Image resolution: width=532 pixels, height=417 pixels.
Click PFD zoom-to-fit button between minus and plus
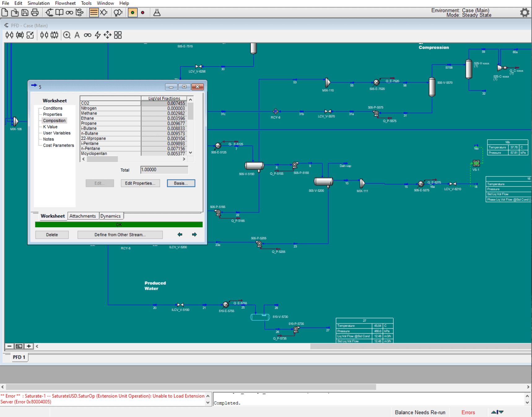click(19, 346)
